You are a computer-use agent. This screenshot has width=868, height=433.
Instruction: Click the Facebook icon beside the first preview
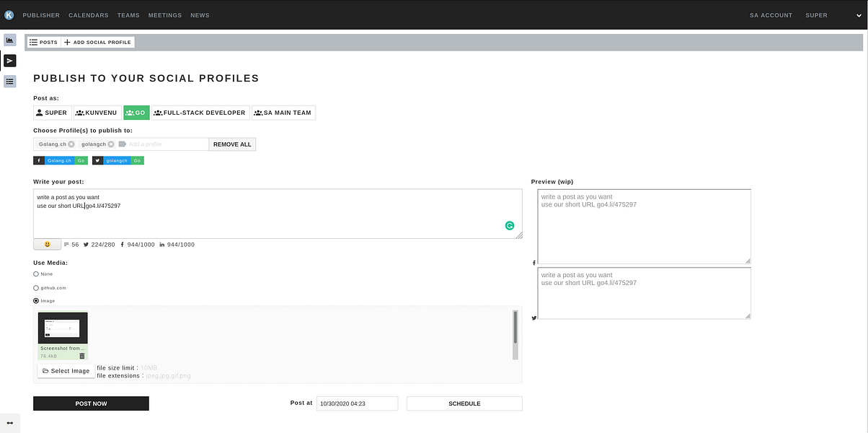(x=534, y=263)
